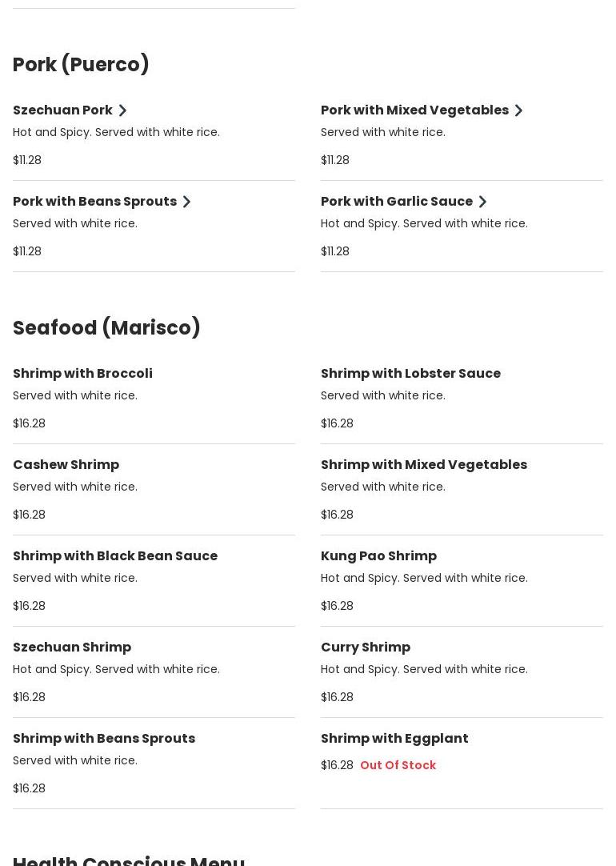The image size is (616, 866).
Task: Open Pork with Garlic Sauce item
Action: point(396,202)
